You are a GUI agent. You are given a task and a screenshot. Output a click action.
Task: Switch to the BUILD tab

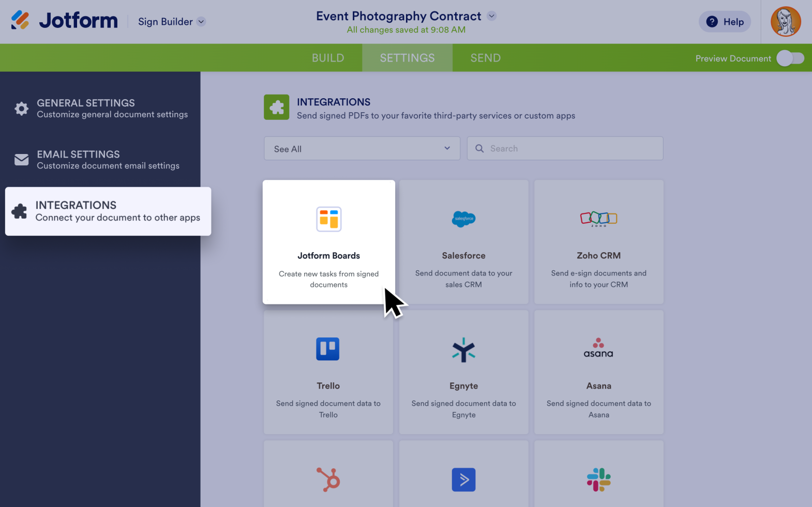pos(328,58)
